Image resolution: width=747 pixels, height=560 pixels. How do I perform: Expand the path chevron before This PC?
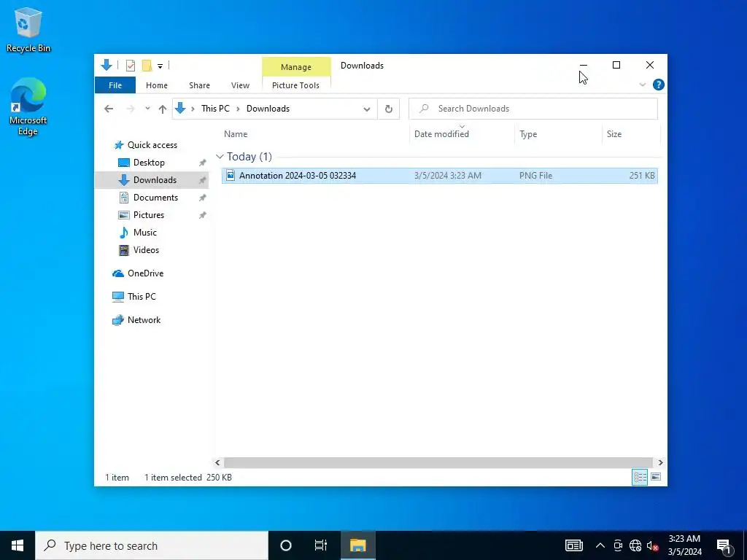pyautogui.click(x=193, y=109)
